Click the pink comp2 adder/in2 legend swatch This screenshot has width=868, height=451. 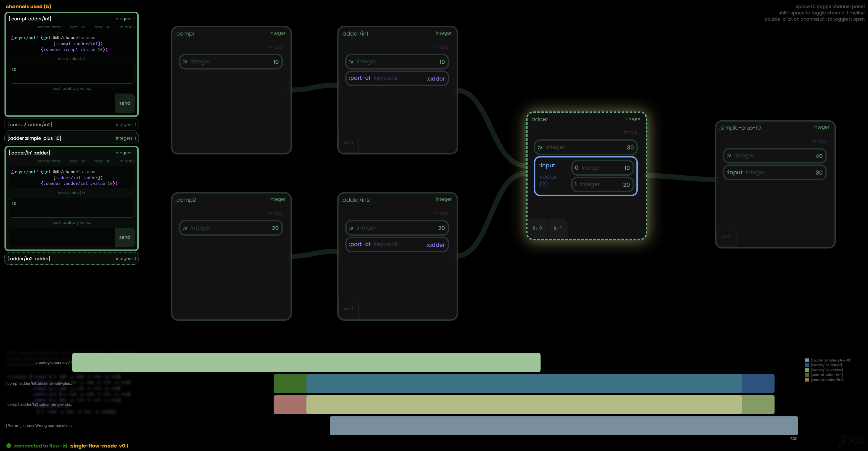pyautogui.click(x=807, y=380)
